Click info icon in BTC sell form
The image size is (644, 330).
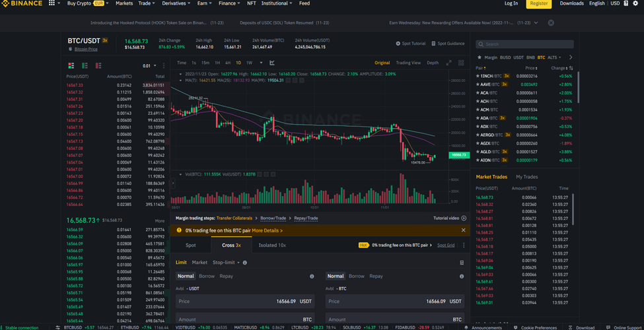[x=462, y=277]
